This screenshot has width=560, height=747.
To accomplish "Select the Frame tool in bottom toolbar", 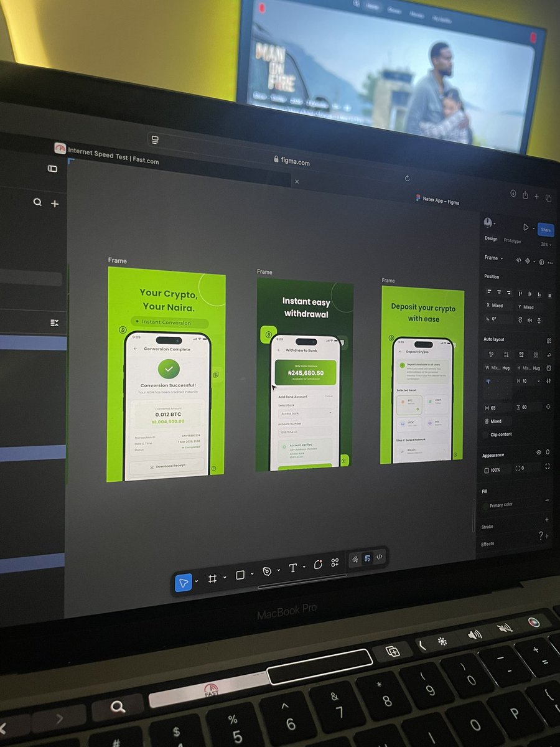I will point(212,578).
